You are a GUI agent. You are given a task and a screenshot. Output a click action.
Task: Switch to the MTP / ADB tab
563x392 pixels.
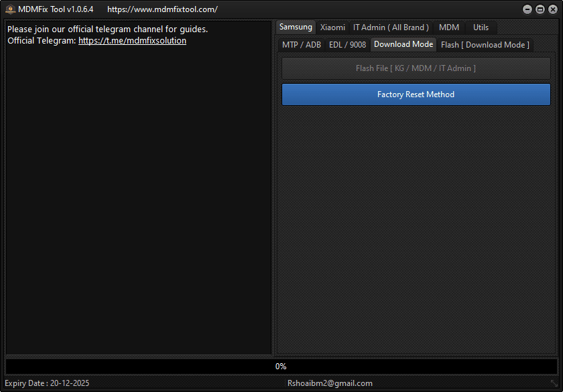tap(301, 44)
